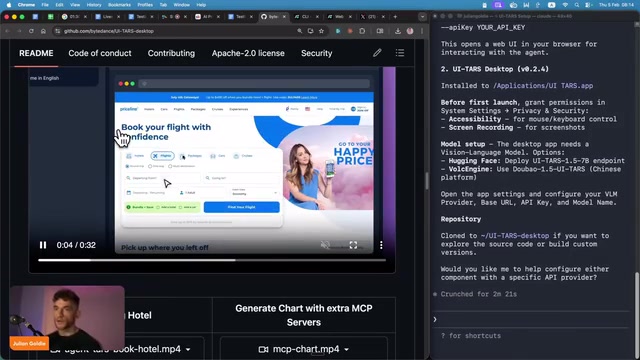Click the install/cast icon left of bookmark star
Image resolution: width=640 pixels, height=360 pixels.
pyautogui.click(x=311, y=31)
